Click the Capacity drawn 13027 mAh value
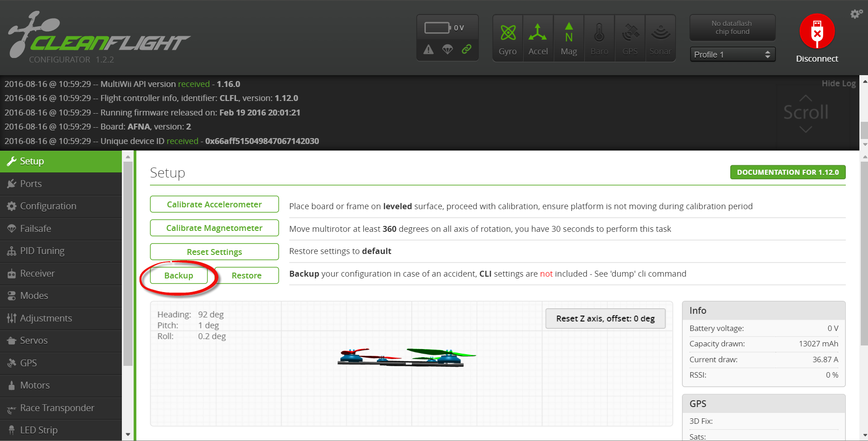Image resolution: width=868 pixels, height=441 pixels. pos(818,344)
